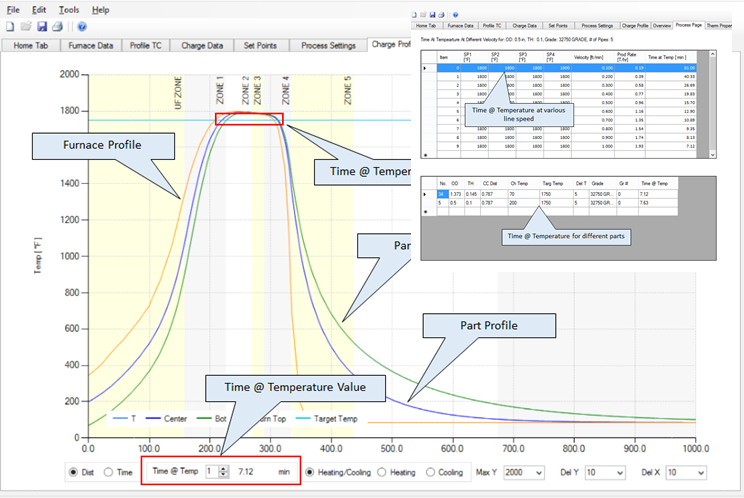Switch to the Furnace Data tab

tap(91, 46)
